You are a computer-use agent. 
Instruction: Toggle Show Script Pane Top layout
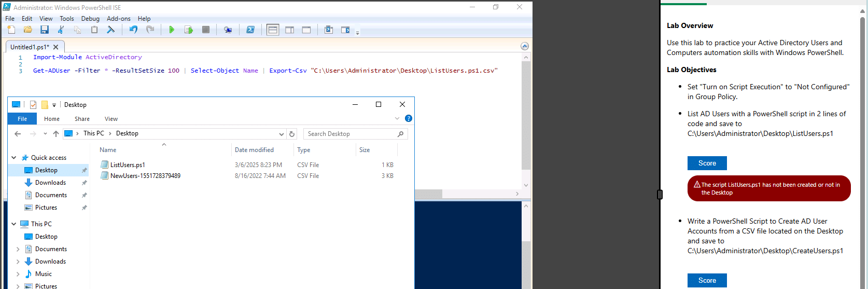(x=273, y=30)
